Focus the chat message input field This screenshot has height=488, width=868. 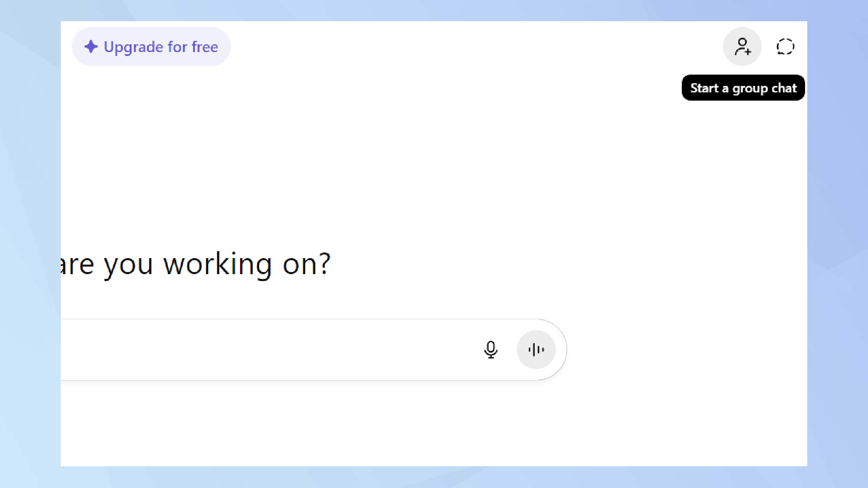click(x=260, y=349)
